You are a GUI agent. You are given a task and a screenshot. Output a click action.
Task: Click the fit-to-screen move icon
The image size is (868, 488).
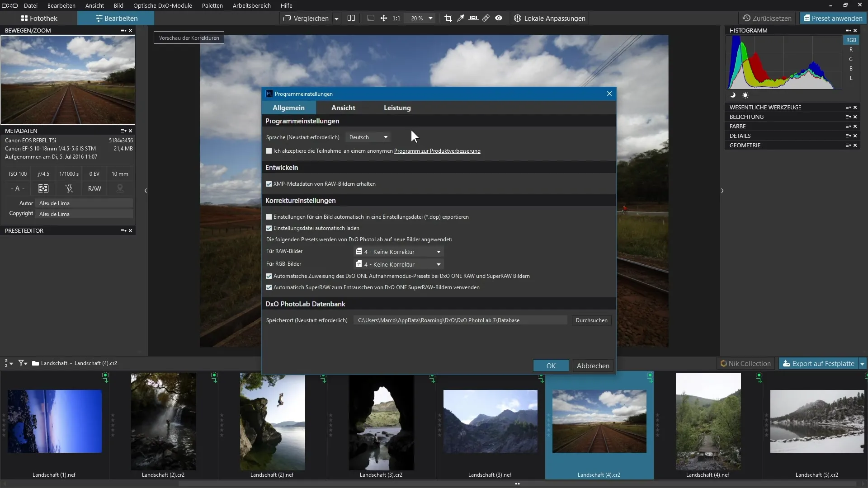tap(384, 18)
